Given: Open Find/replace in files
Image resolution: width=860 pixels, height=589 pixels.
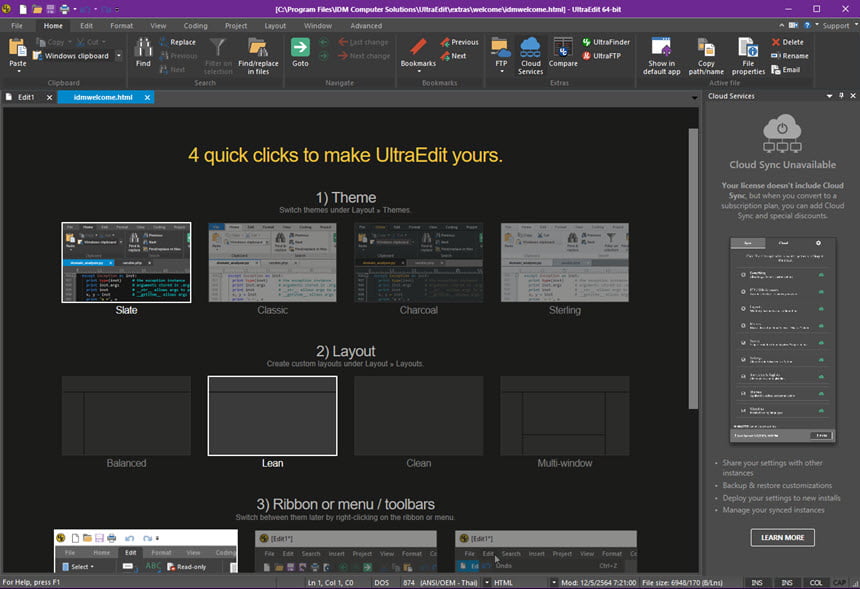Looking at the screenshot, I should [x=258, y=56].
